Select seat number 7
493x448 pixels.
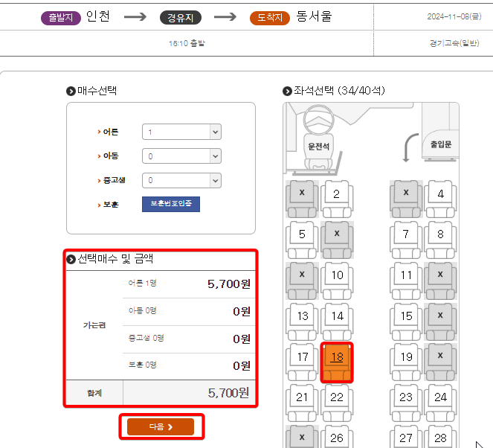406,240
